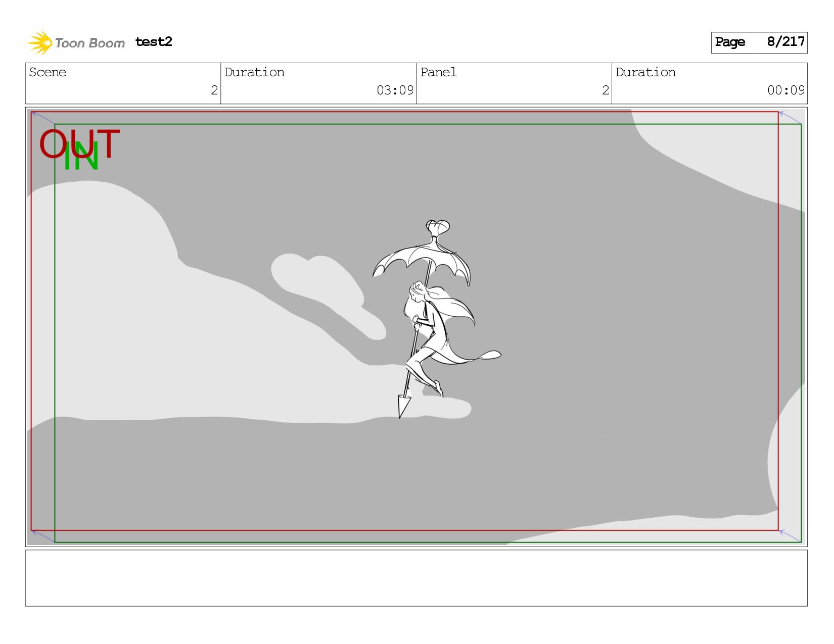This screenshot has width=834, height=644.
Task: Select the scene number value '2'
Action: 214,90
